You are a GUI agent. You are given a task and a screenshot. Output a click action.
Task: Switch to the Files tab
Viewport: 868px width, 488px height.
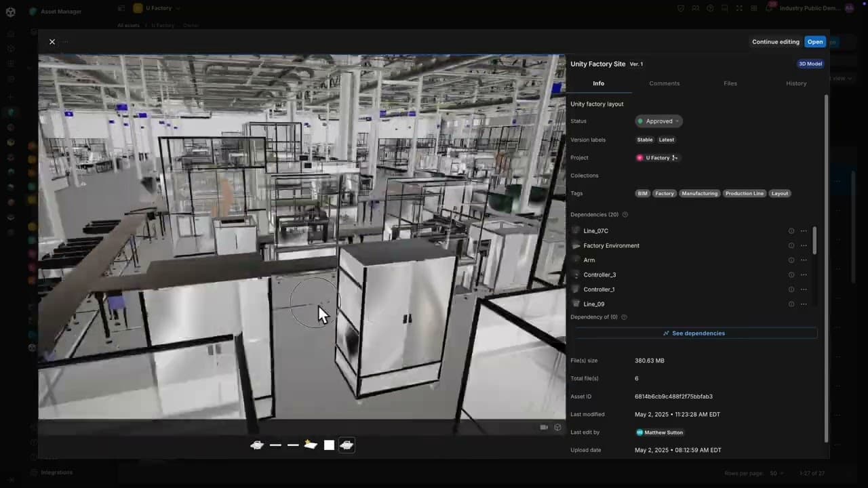730,83
